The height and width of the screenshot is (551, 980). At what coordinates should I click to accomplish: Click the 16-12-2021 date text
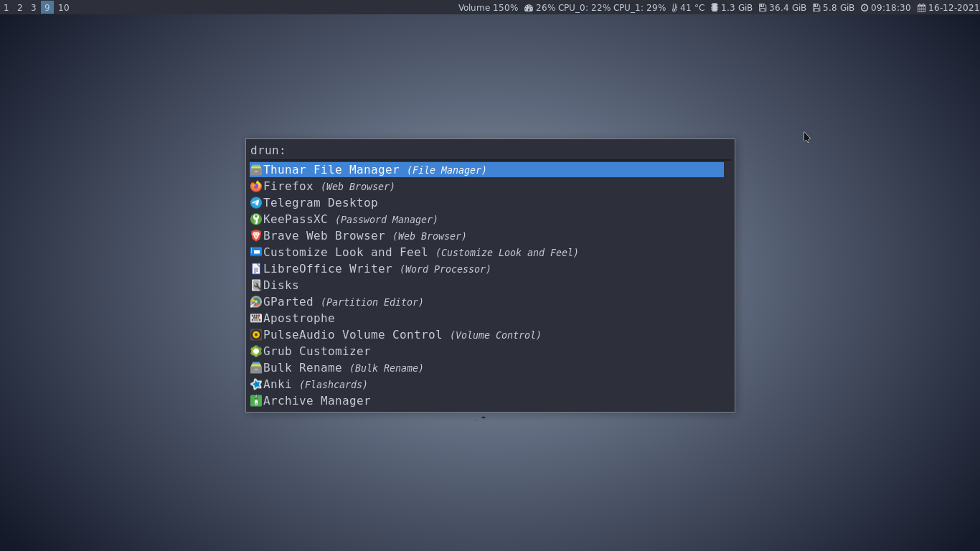coord(953,8)
